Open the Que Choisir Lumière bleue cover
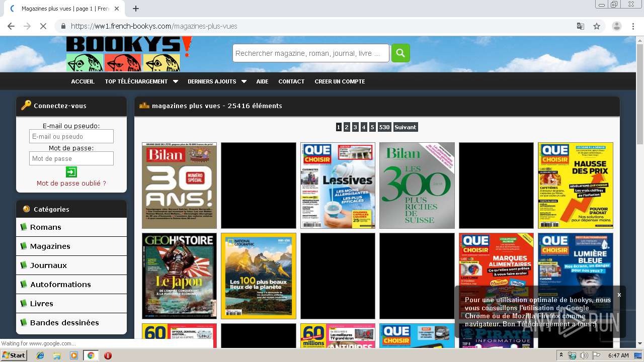 coord(576,276)
